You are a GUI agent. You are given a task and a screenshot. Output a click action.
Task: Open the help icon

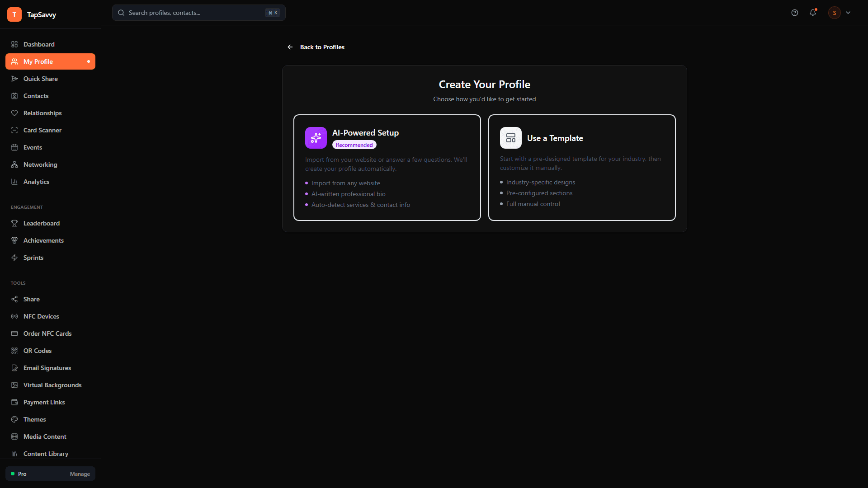click(x=794, y=13)
